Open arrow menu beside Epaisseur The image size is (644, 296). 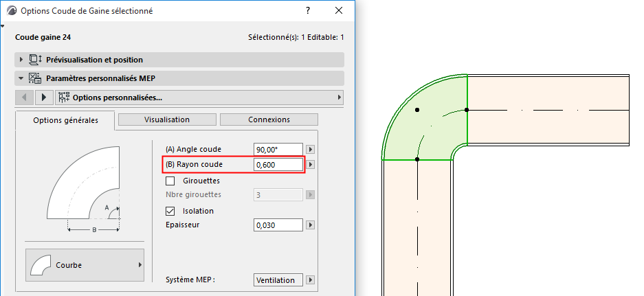pos(311,225)
